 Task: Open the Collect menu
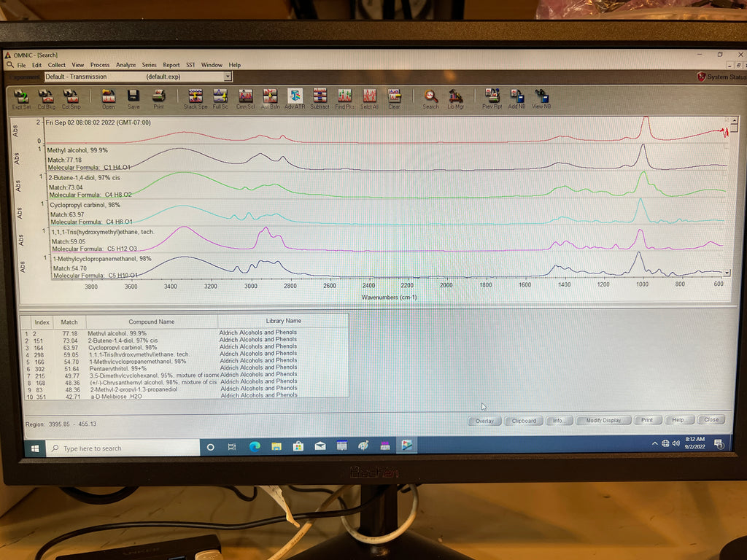pos(56,65)
